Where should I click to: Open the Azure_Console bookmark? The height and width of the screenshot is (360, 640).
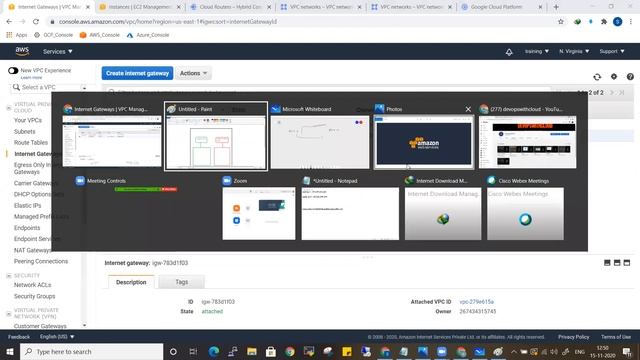pos(148,35)
